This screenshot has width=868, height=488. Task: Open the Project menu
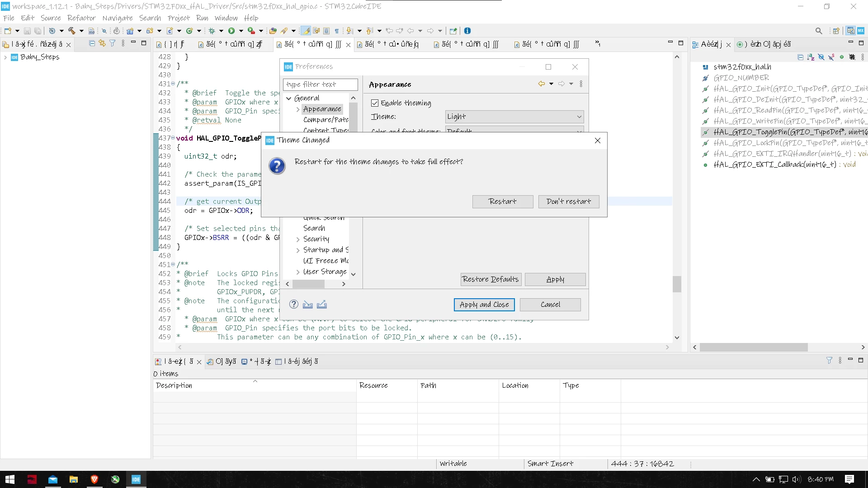click(179, 18)
